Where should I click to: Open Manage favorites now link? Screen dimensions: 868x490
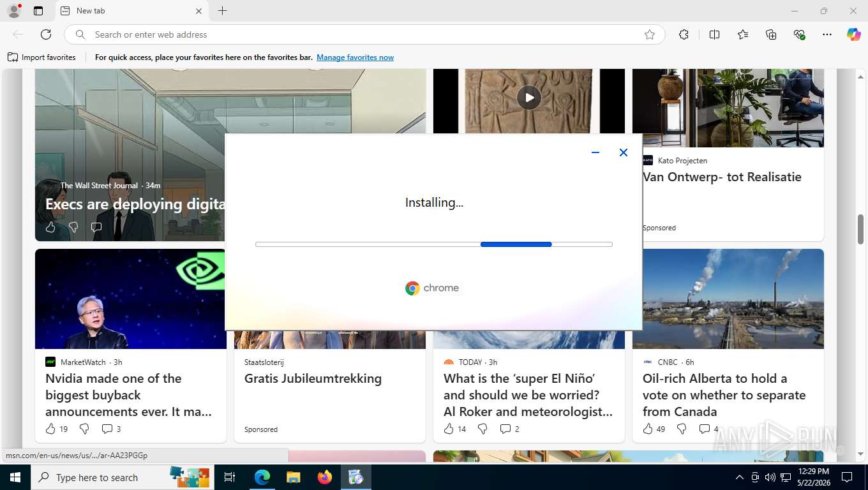pyautogui.click(x=355, y=57)
